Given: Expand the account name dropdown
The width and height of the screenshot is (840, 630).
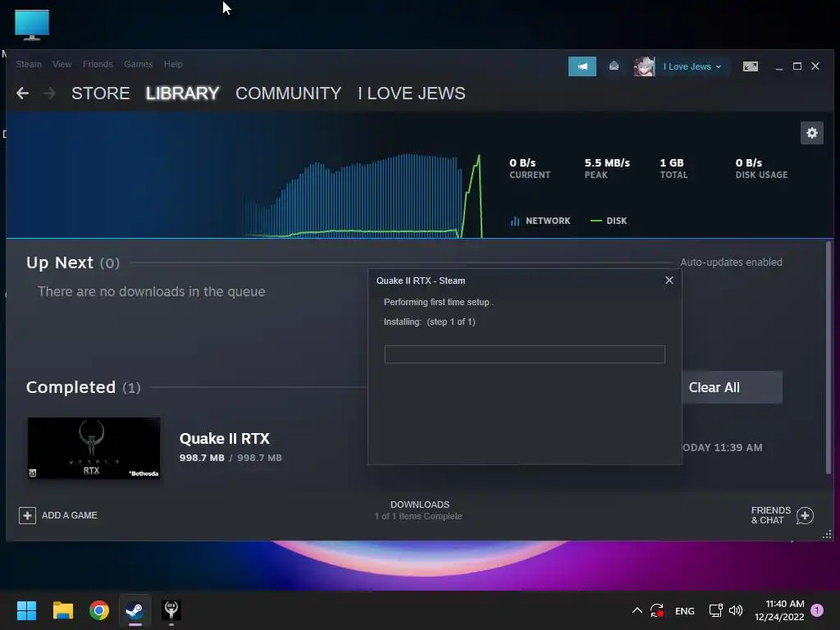Looking at the screenshot, I should (x=692, y=67).
